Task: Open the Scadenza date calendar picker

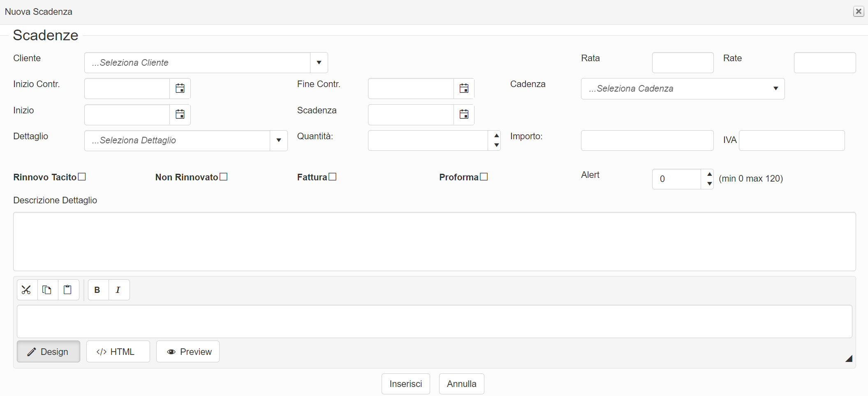Action: [464, 115]
